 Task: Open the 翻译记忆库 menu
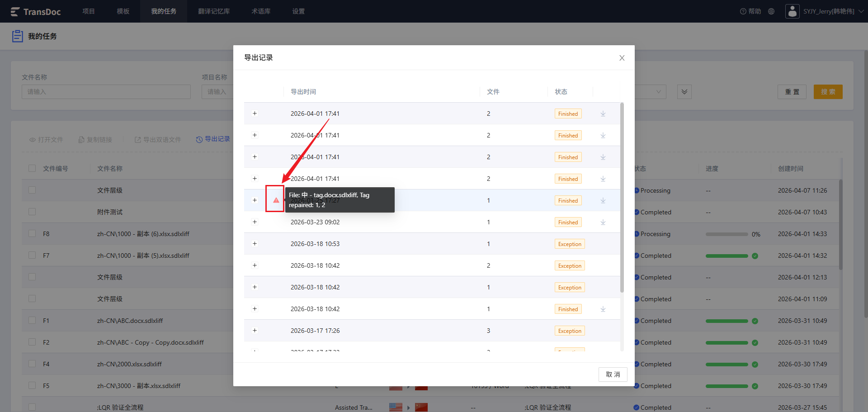tap(214, 11)
